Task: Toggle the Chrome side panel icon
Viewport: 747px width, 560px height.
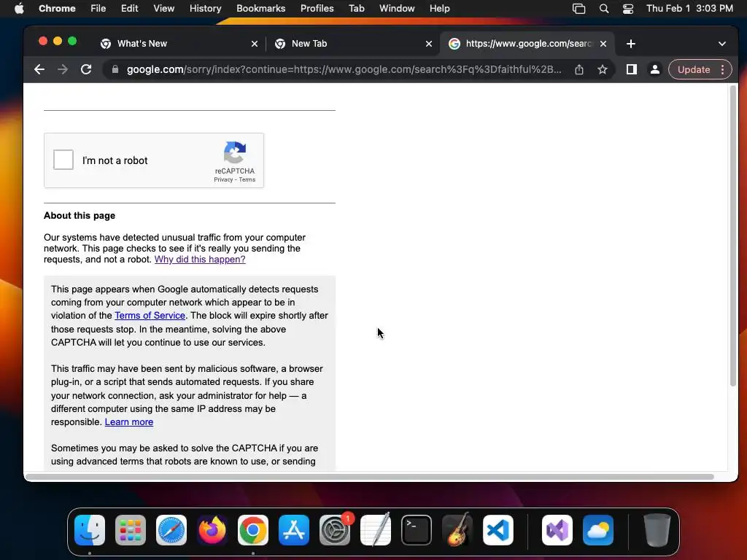Action: (631, 69)
